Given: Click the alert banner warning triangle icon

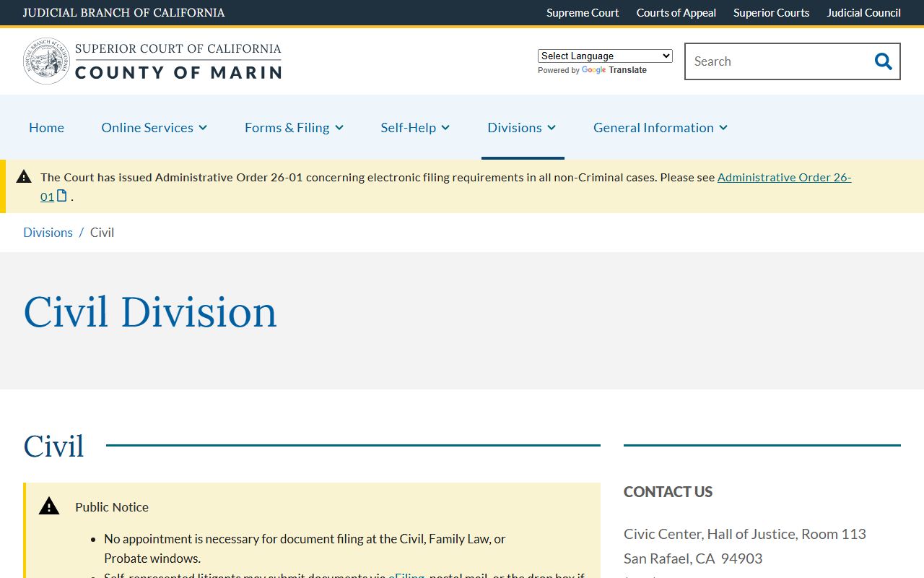Looking at the screenshot, I should (24, 176).
